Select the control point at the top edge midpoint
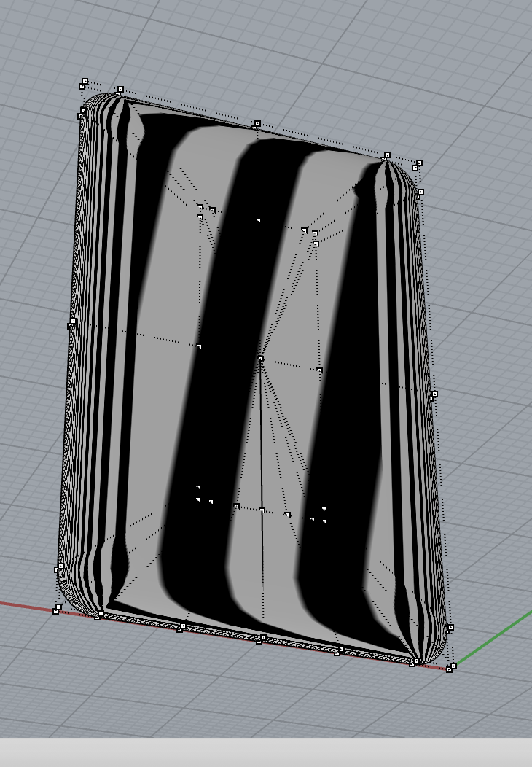 point(258,124)
